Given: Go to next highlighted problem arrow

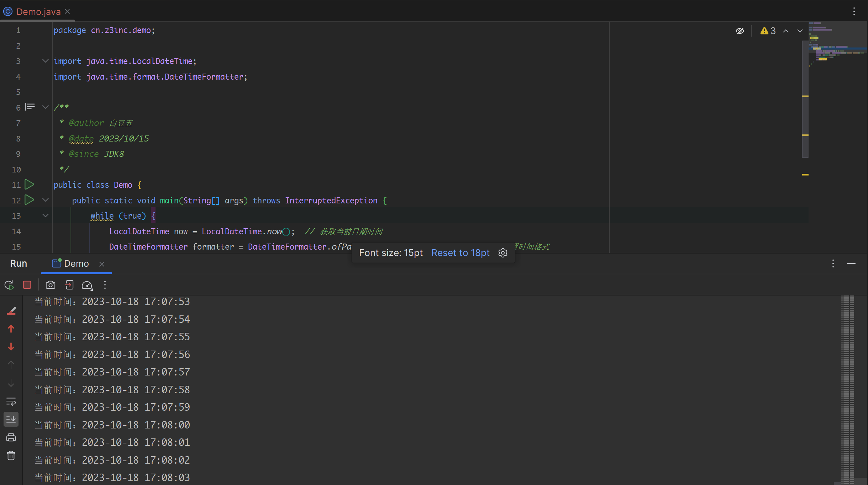Looking at the screenshot, I should coord(800,31).
